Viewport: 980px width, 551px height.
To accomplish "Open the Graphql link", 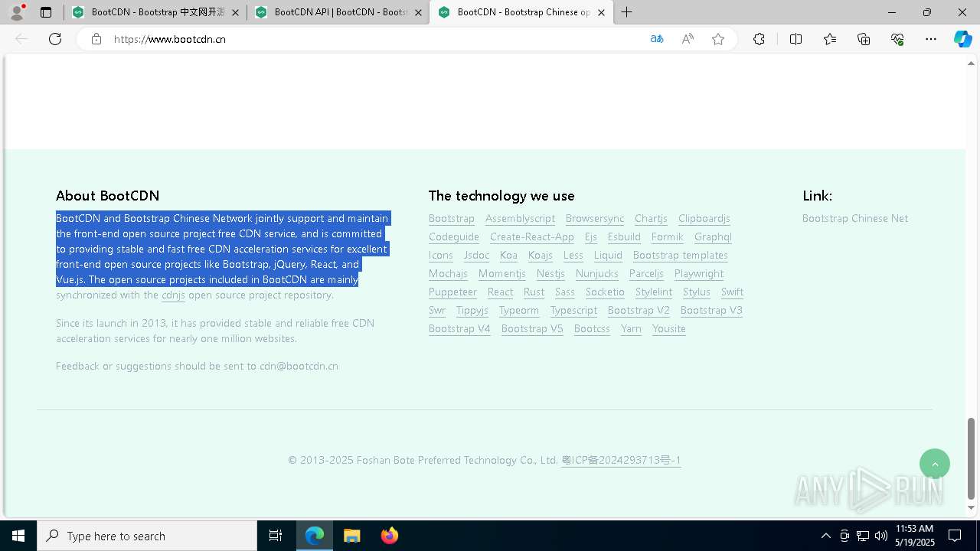I will (x=713, y=237).
